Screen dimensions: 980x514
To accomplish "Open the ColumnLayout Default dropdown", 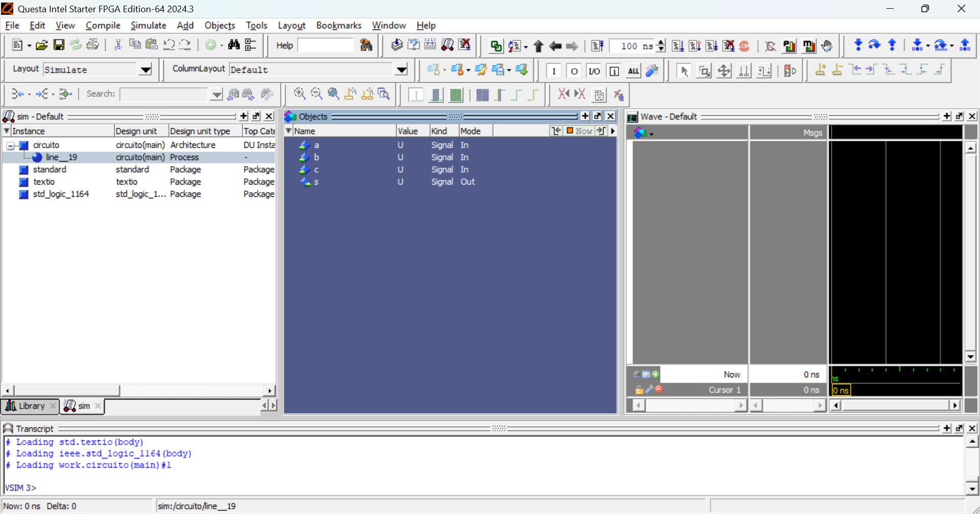I will (402, 70).
